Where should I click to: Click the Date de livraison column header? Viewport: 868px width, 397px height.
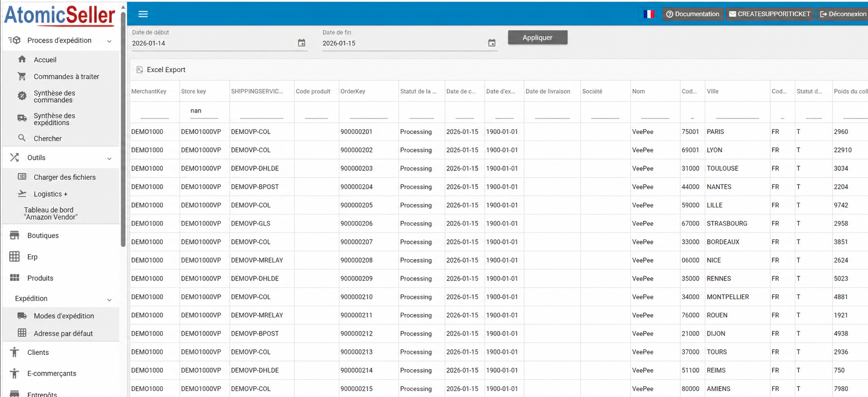point(548,91)
